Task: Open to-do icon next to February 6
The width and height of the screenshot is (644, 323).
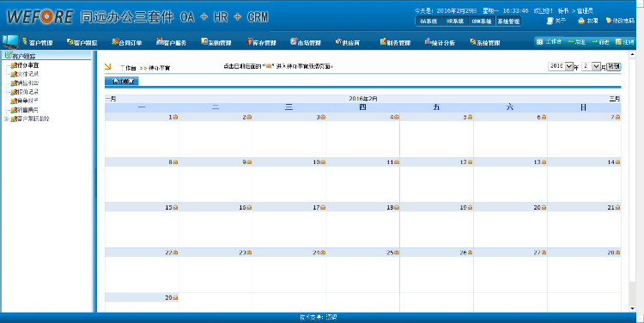Action: coord(544,117)
